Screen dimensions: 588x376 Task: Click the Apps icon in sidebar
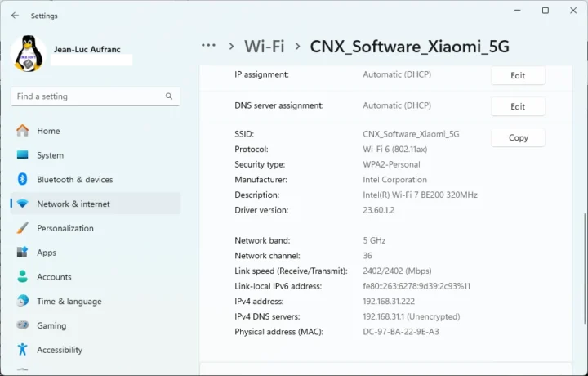click(23, 252)
